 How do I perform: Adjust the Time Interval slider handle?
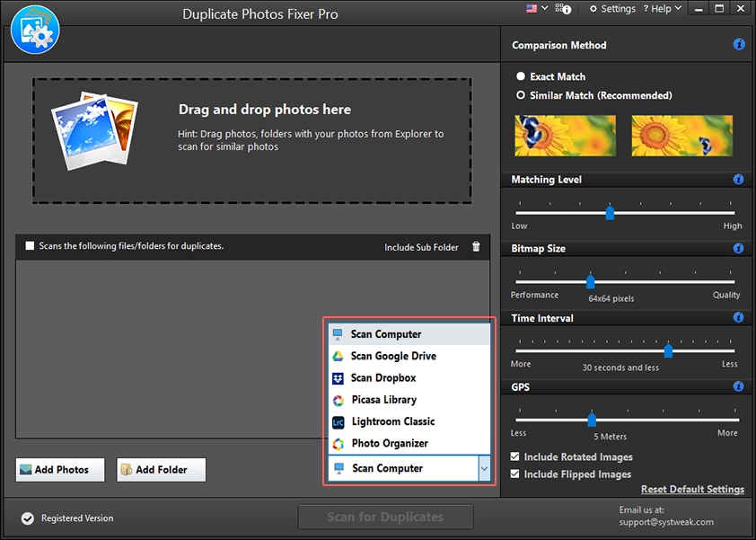click(668, 350)
